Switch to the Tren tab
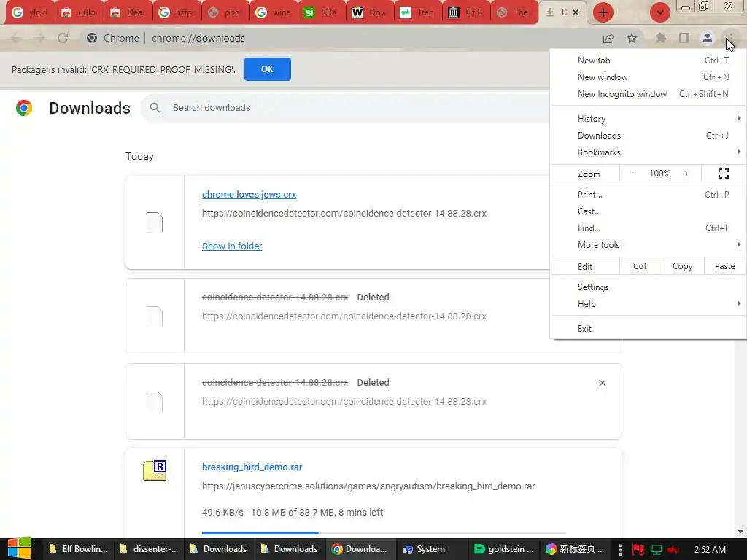This screenshot has height=560, width=747. [x=418, y=12]
